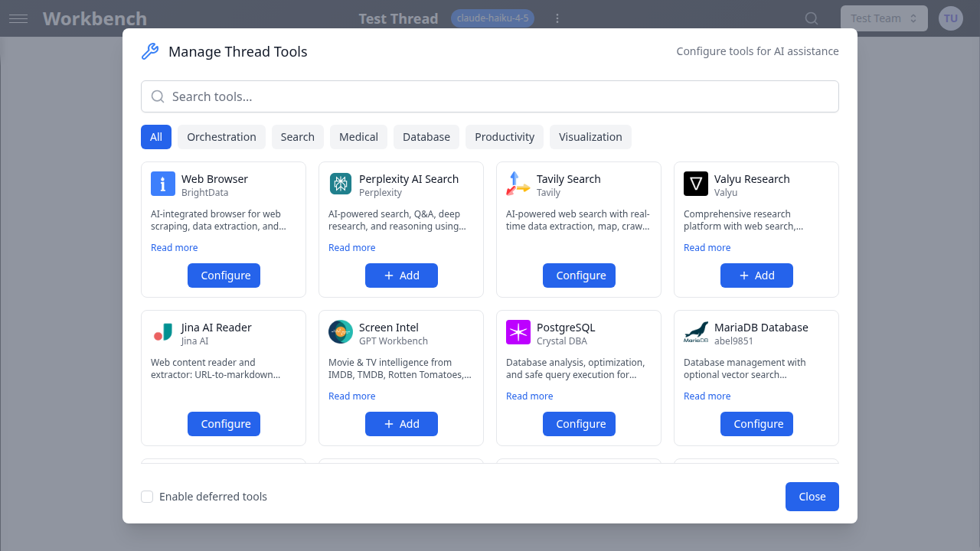Open the Test Team selector
The width and height of the screenshot is (980, 551).
pyautogui.click(x=884, y=18)
